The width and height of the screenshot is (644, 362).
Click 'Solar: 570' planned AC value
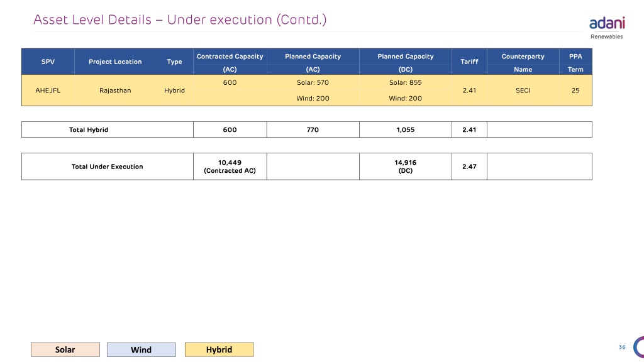pos(313,82)
